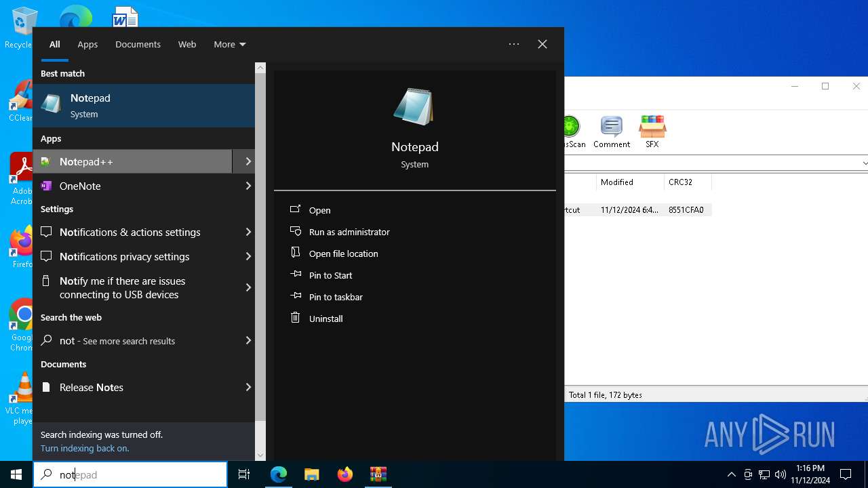Launch Notepad++ from the Apps list

[133, 161]
